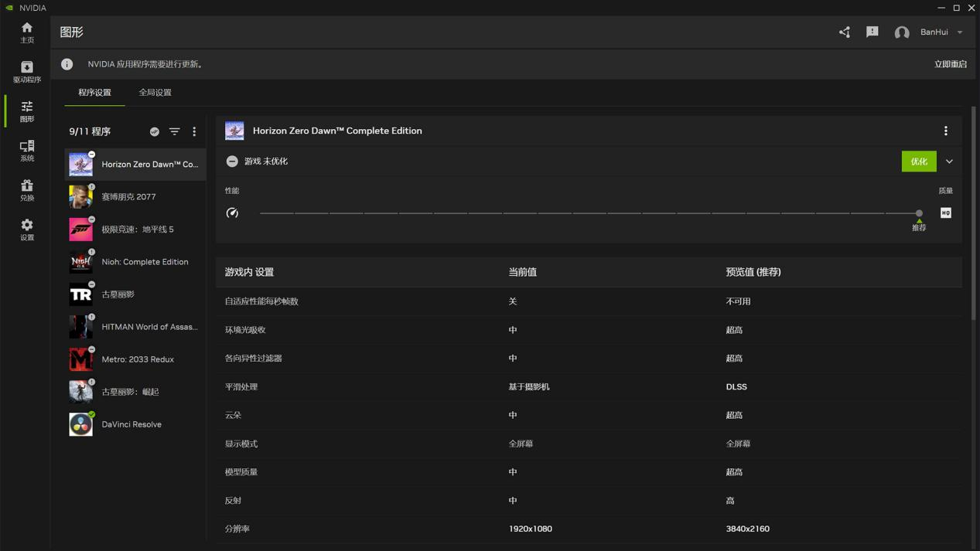980x551 pixels.
Task: Click the share icon in top bar
Action: (845, 32)
